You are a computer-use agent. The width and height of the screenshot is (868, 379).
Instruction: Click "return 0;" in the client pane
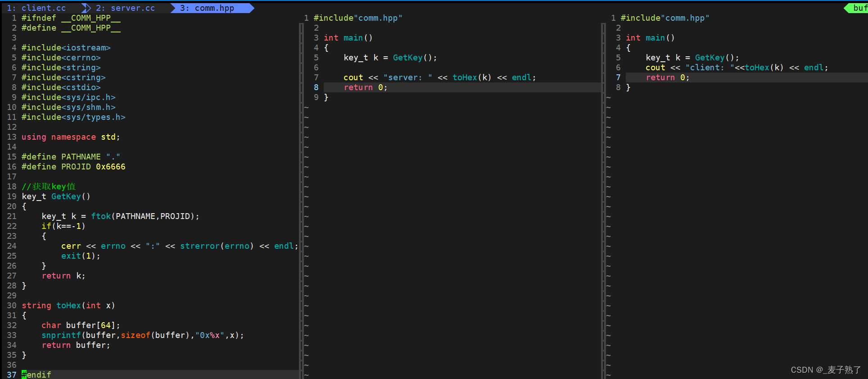point(668,78)
